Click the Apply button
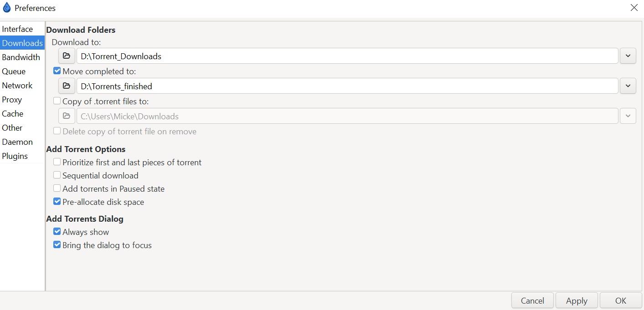644x310 pixels. click(x=577, y=300)
